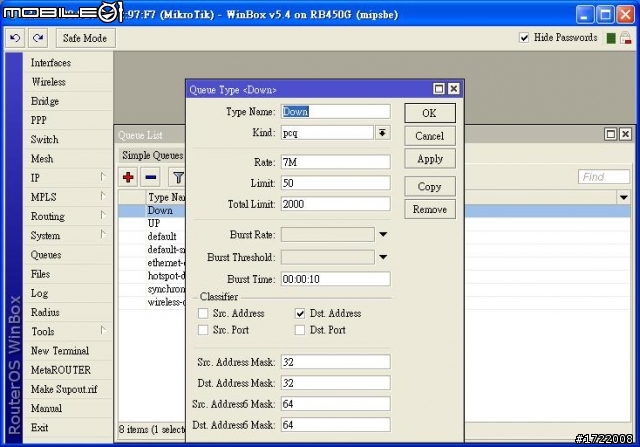Click the Dst. Address Mask field
Image resolution: width=640 pixels, height=447 pixels.
(x=336, y=383)
